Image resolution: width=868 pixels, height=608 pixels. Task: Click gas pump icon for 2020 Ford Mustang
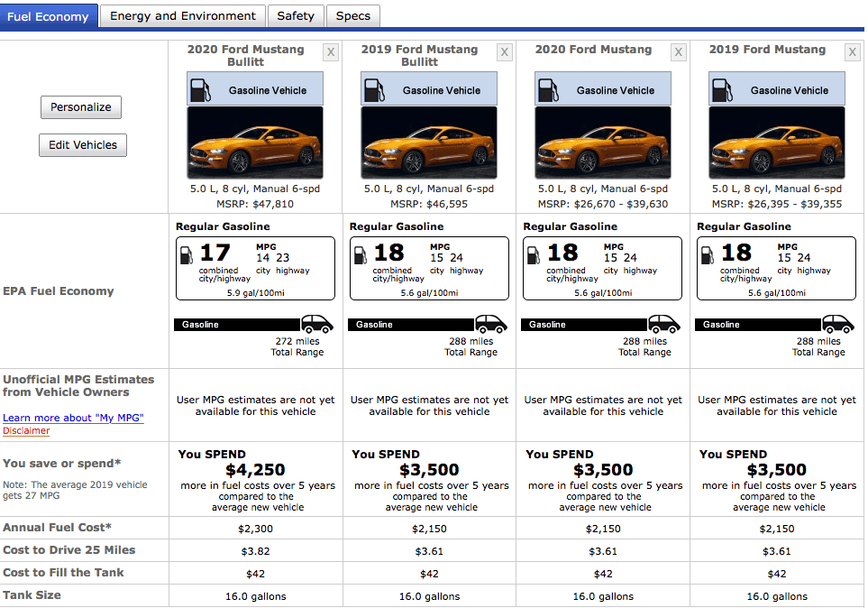click(x=547, y=90)
